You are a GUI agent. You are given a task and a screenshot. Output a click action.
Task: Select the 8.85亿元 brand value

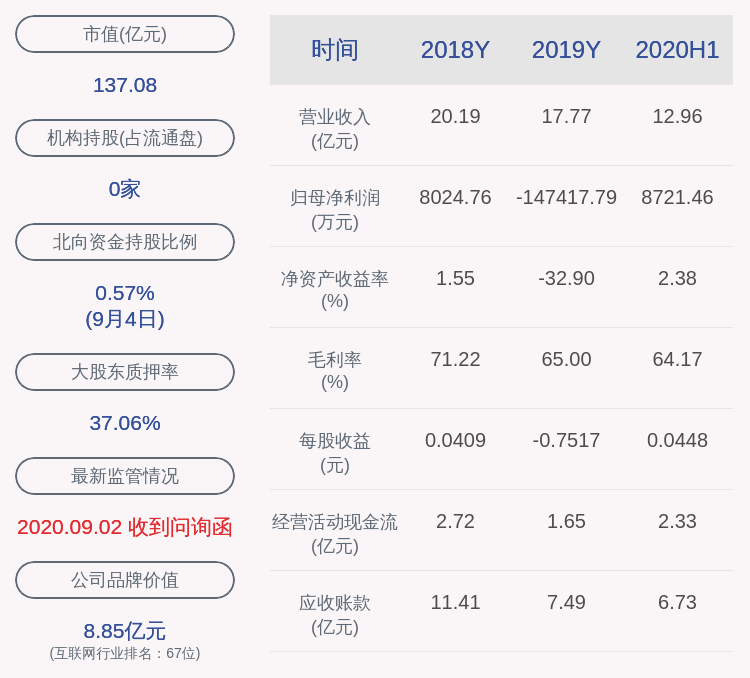click(x=125, y=631)
